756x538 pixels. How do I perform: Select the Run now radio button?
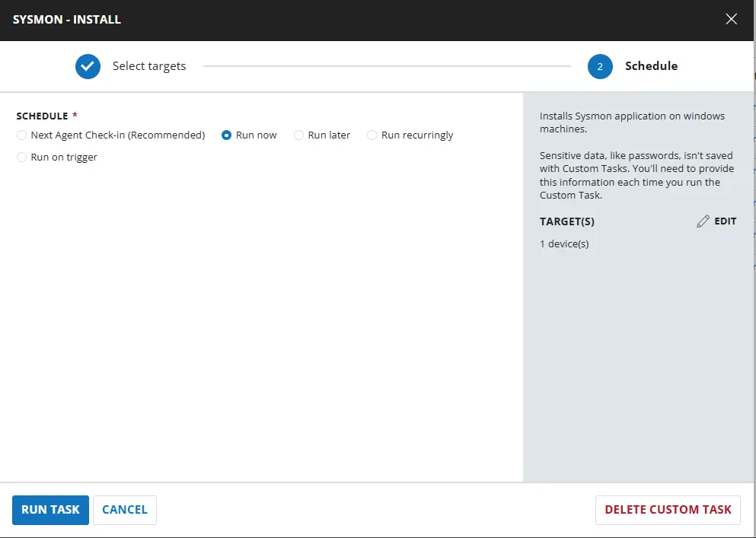(x=227, y=135)
